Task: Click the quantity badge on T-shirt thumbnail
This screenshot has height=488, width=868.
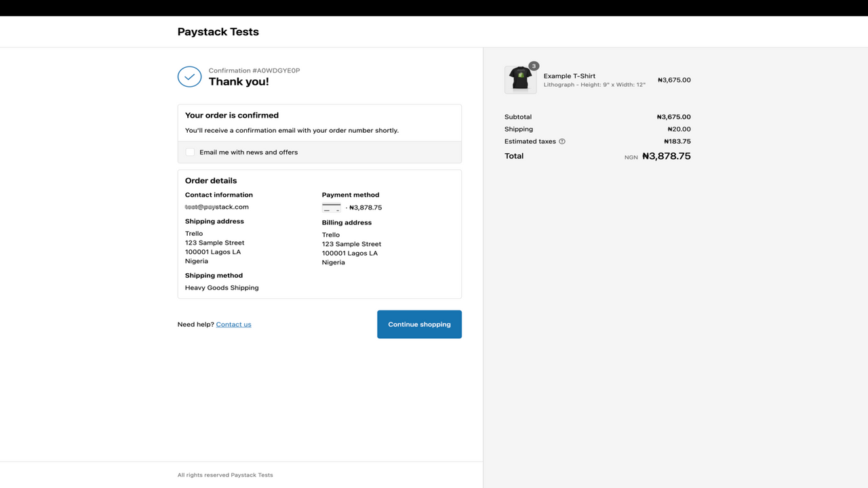Action: [534, 66]
